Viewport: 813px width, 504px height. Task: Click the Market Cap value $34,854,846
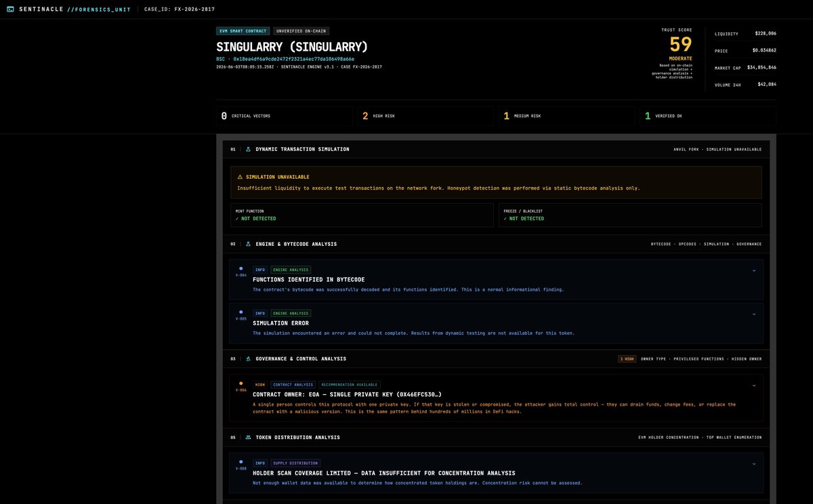click(x=762, y=68)
